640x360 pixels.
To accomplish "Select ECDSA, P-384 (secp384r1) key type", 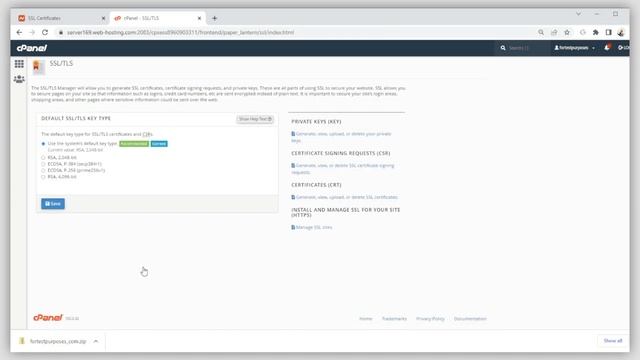I will tap(43, 164).
